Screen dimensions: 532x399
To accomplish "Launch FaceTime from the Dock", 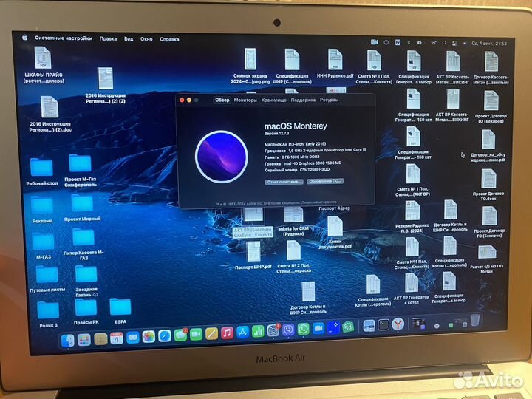I will pyautogui.click(x=196, y=335).
